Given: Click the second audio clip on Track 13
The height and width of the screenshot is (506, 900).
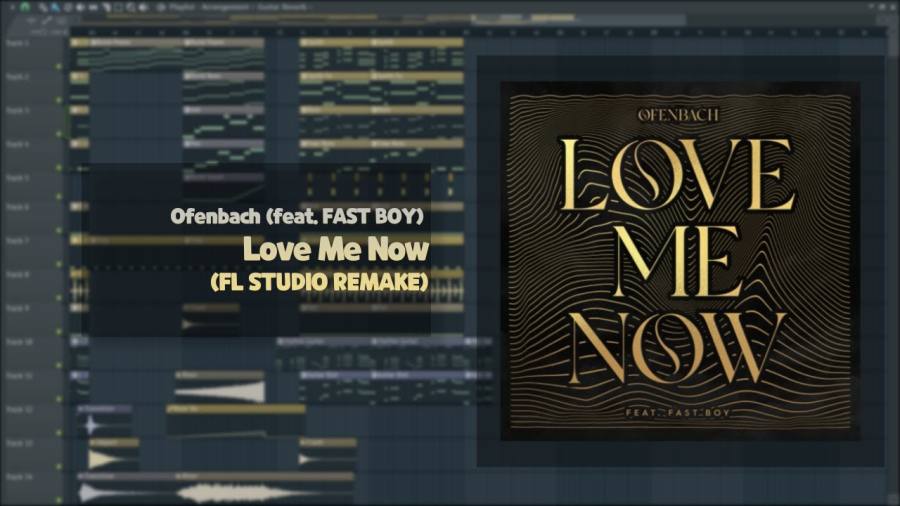Looking at the screenshot, I should pos(327,454).
